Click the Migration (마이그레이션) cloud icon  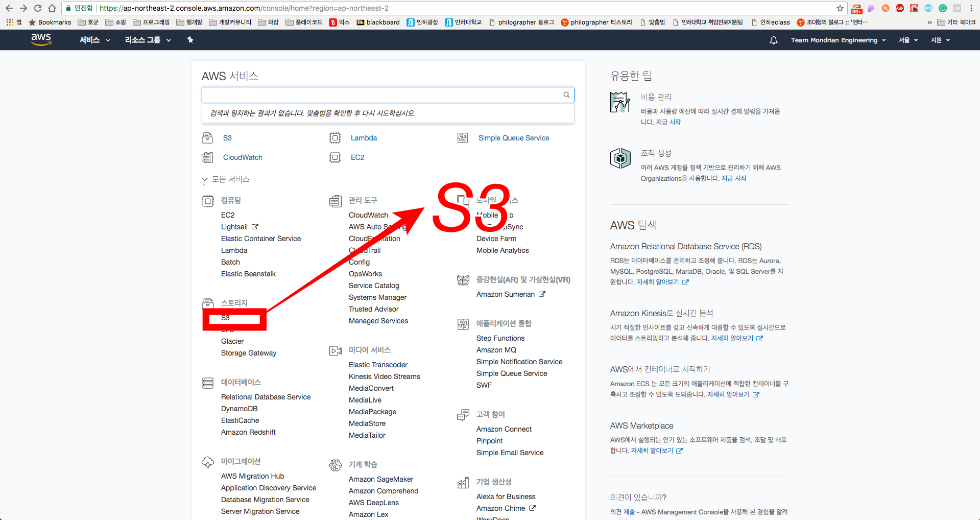[208, 462]
